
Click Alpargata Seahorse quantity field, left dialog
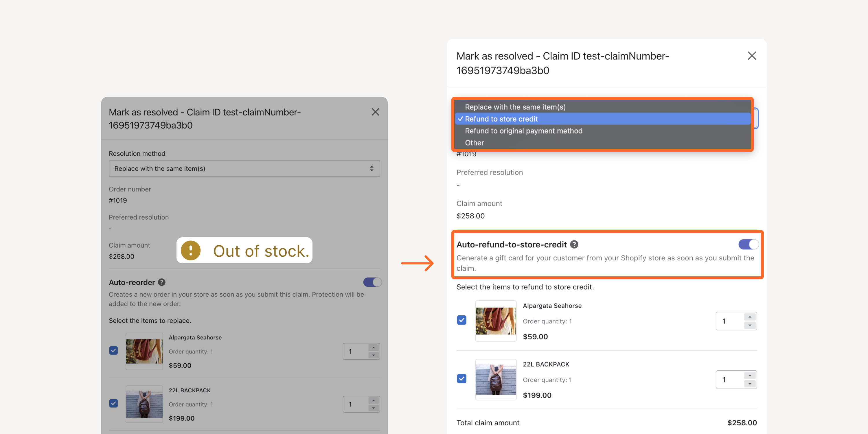coord(361,352)
